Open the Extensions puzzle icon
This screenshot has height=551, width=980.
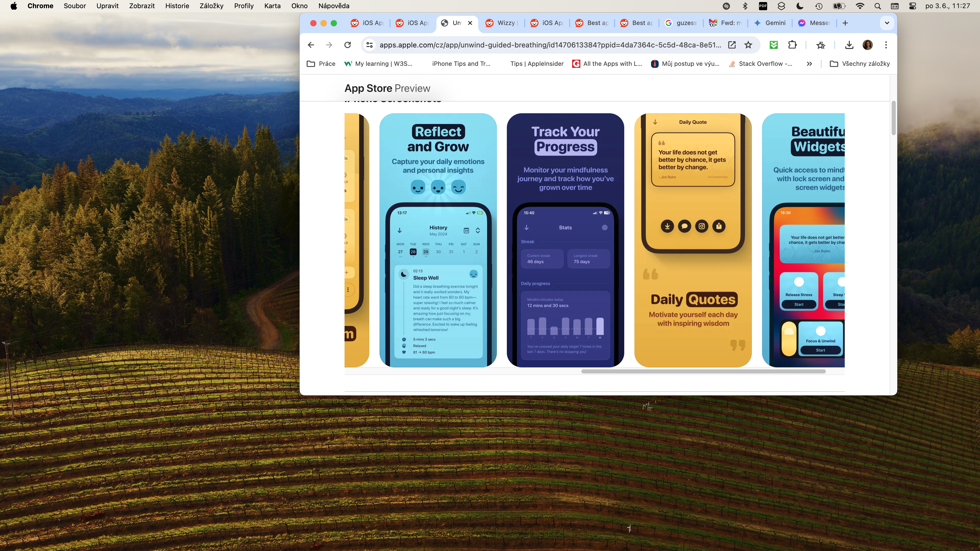(792, 45)
